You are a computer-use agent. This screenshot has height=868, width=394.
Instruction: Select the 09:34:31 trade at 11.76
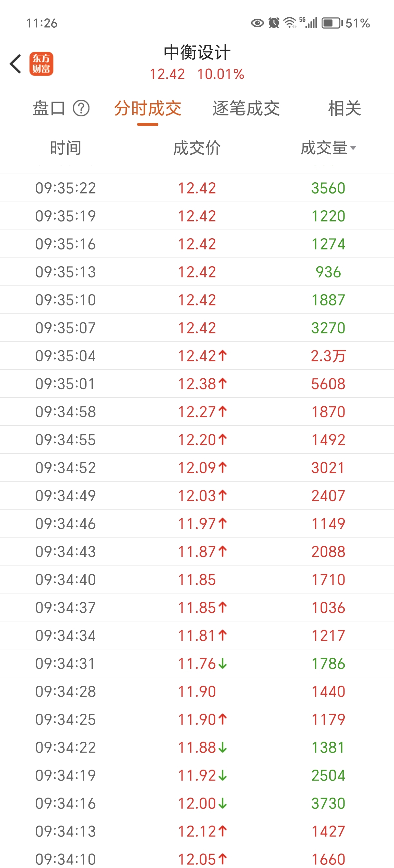(197, 664)
